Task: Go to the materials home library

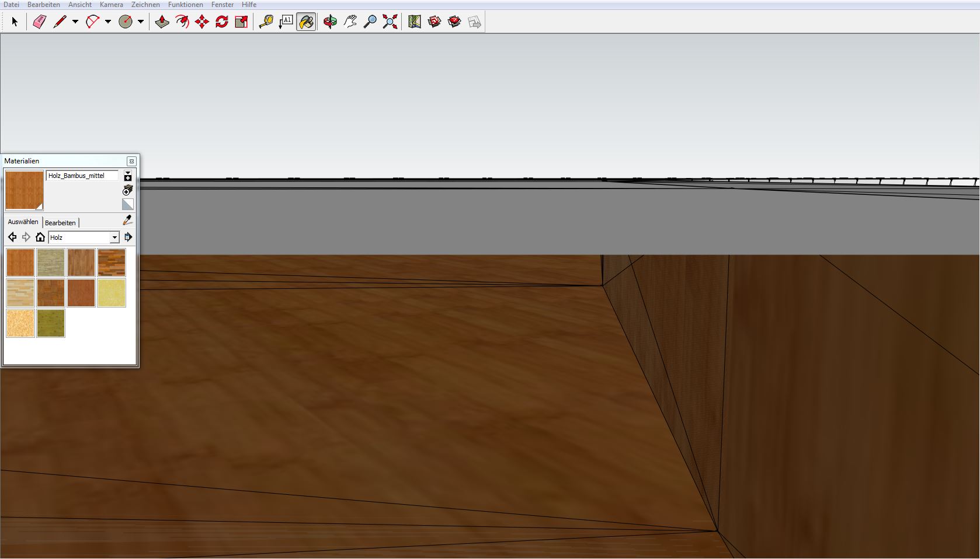Action: (x=40, y=237)
